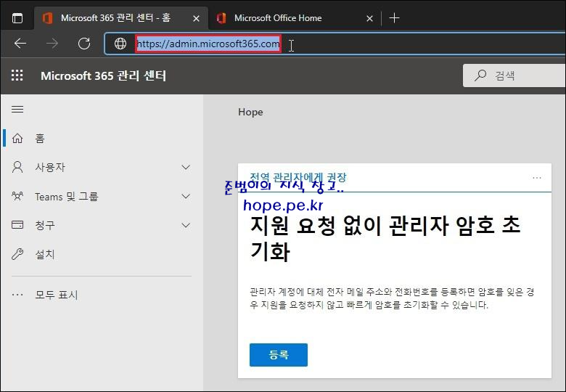Click the 검색 search input field

pos(514,75)
